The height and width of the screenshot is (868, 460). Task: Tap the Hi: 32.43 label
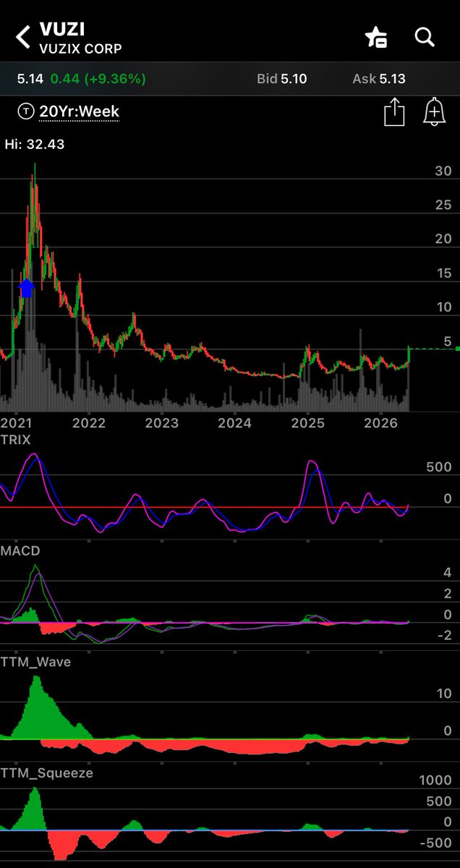pyautogui.click(x=35, y=144)
